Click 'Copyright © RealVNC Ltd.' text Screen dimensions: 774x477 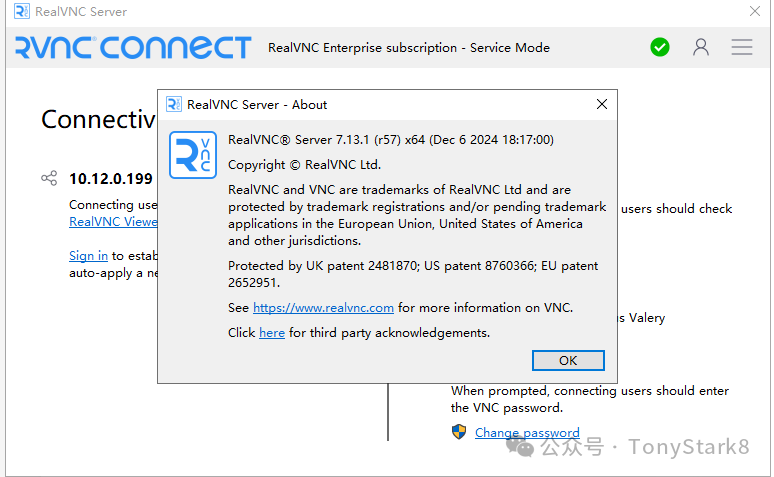pos(304,165)
